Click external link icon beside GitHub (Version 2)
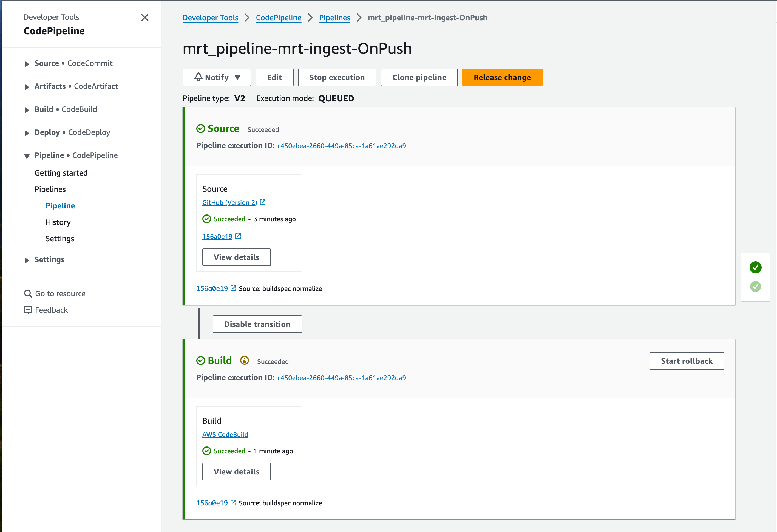The height and width of the screenshot is (532, 777). [x=263, y=202]
